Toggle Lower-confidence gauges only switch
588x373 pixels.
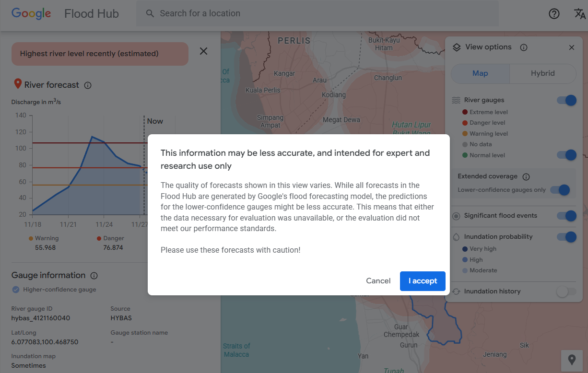click(x=560, y=190)
